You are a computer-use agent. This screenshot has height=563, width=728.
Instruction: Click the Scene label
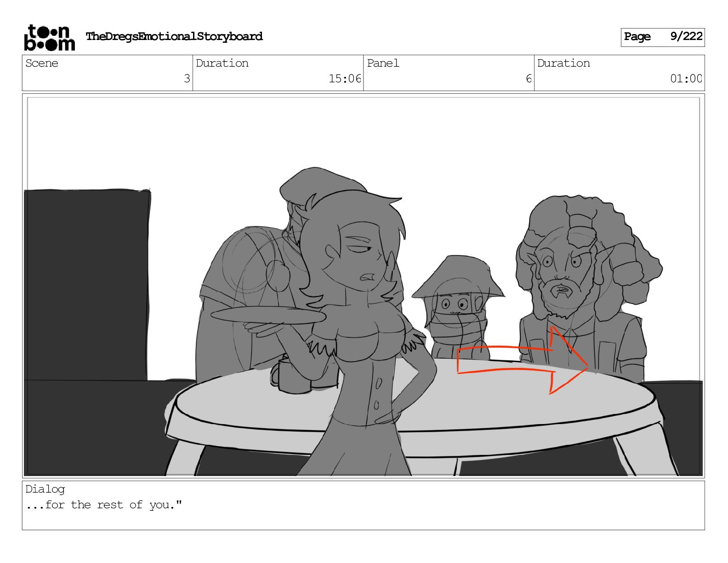(42, 63)
